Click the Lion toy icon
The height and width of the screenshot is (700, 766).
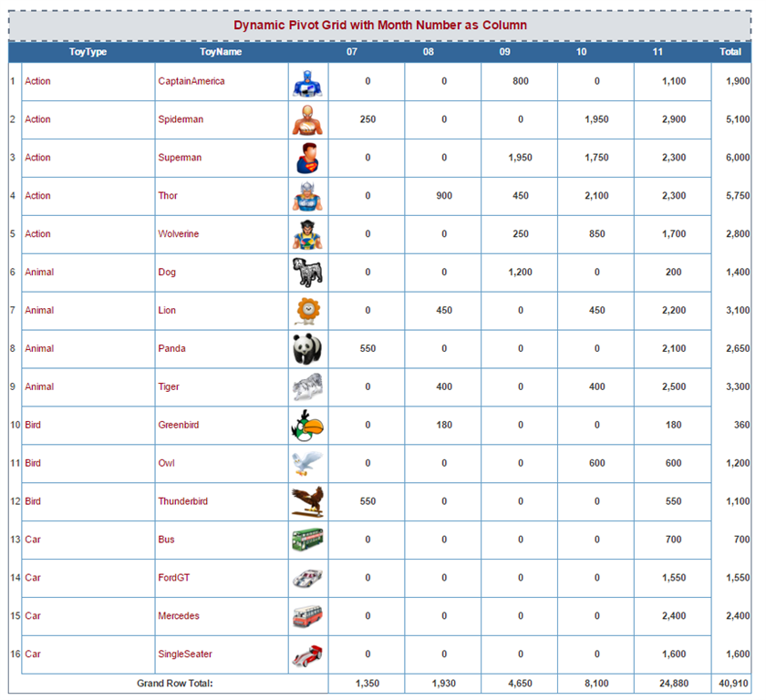coord(308,311)
